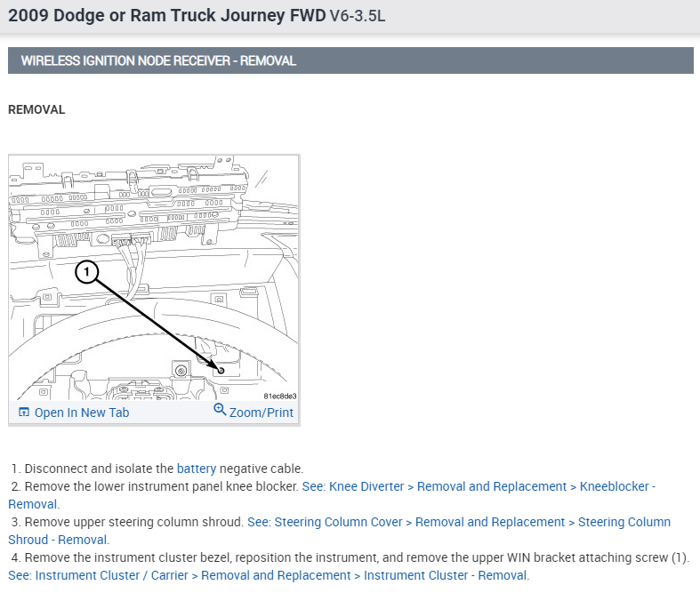The width and height of the screenshot is (700, 601).
Task: Click the Zoom/Print magnifier icon
Action: pyautogui.click(x=220, y=409)
